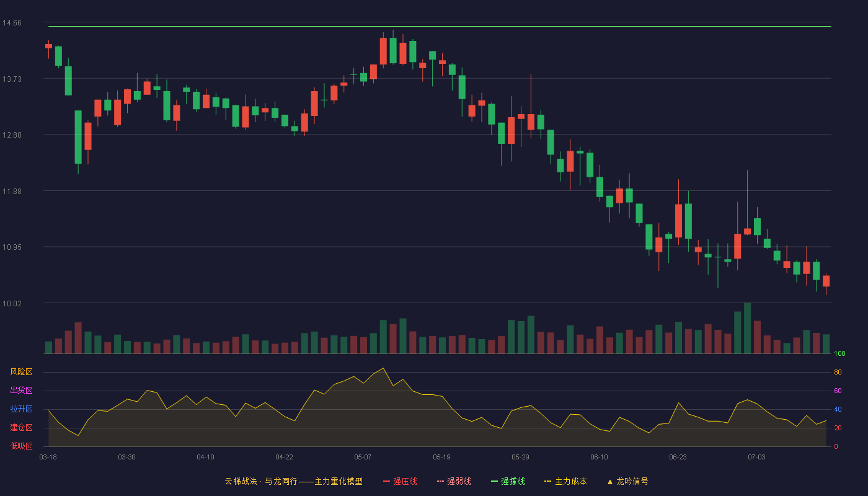
Task: Click the 10.02 price axis label
Action: tap(12, 304)
